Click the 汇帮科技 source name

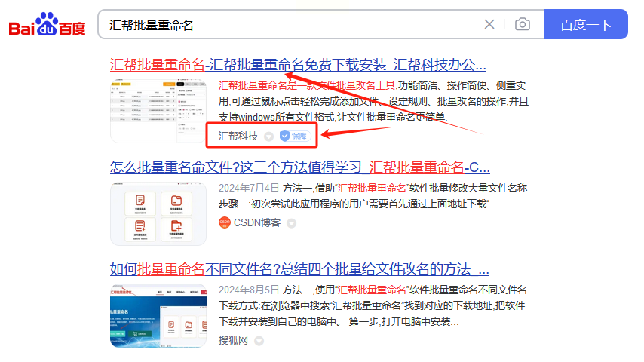coord(238,136)
